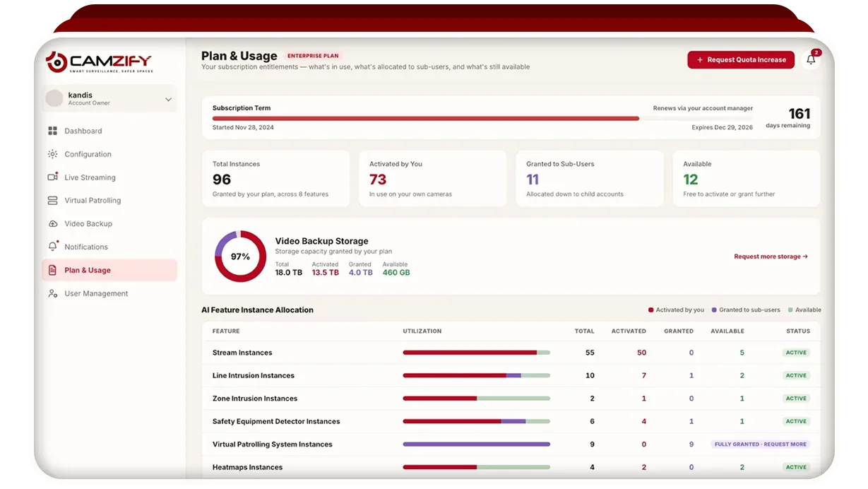Image resolution: width=868 pixels, height=489 pixels.
Task: Click the Plan & Usage document icon
Action: 52,270
